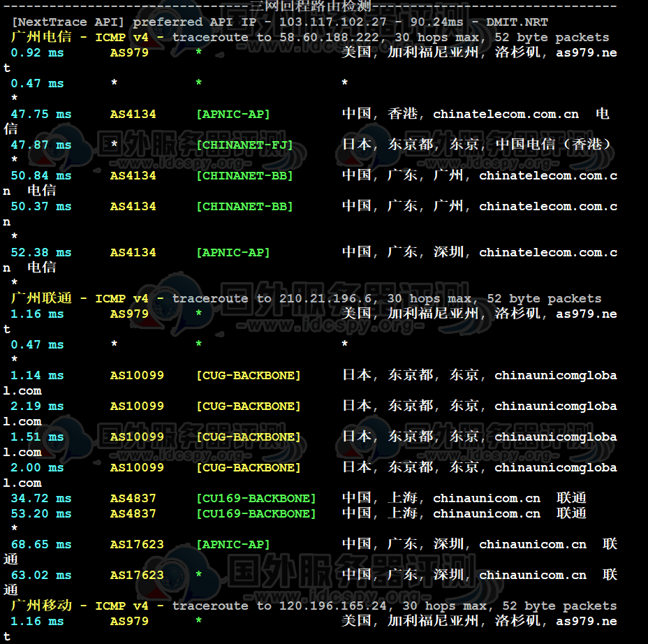Click the 103.117.102.27 preferred API IP

(x=332, y=22)
